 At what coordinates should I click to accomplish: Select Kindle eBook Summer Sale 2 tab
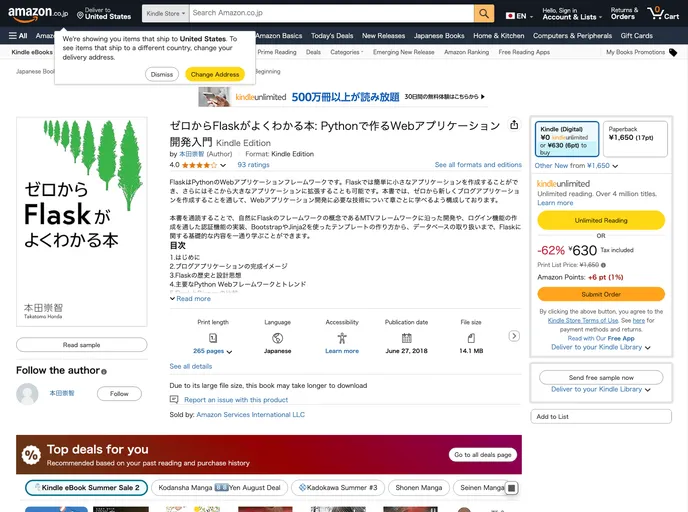coord(86,488)
